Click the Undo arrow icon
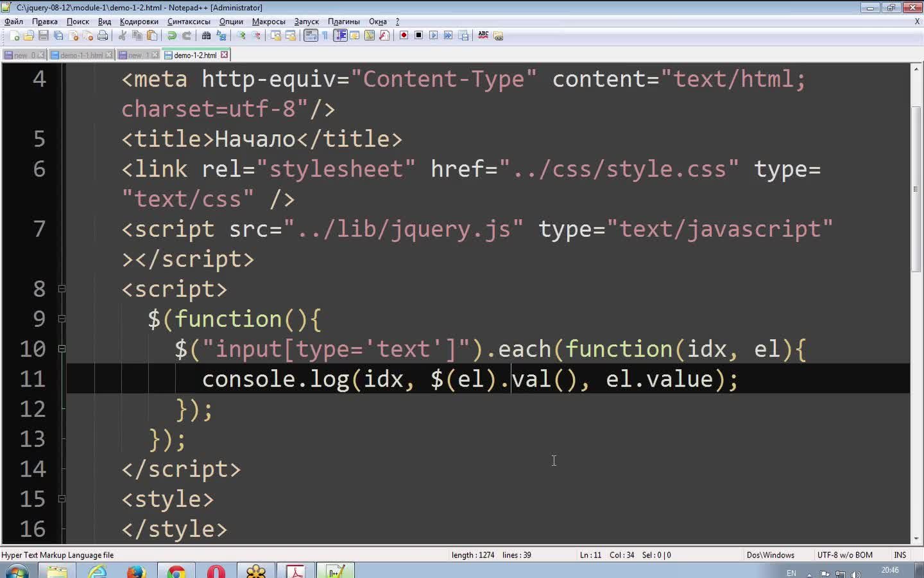Screen dimensions: 924x578 tap(172, 36)
